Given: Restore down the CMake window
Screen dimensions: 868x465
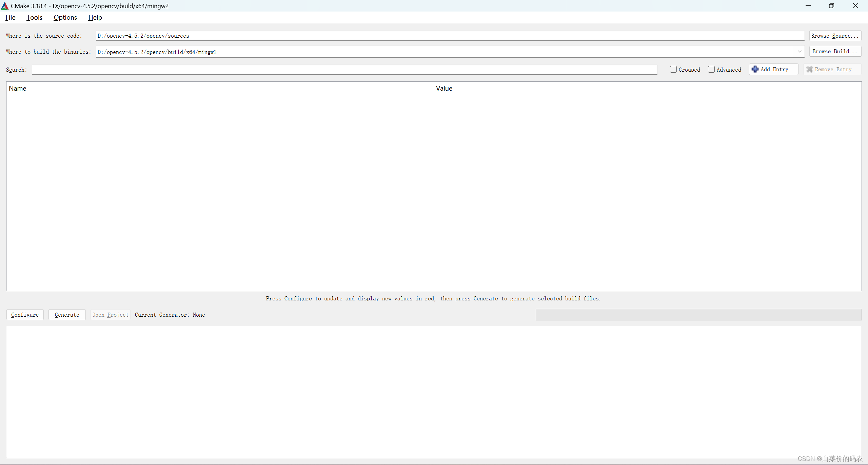Looking at the screenshot, I should pos(831,6).
